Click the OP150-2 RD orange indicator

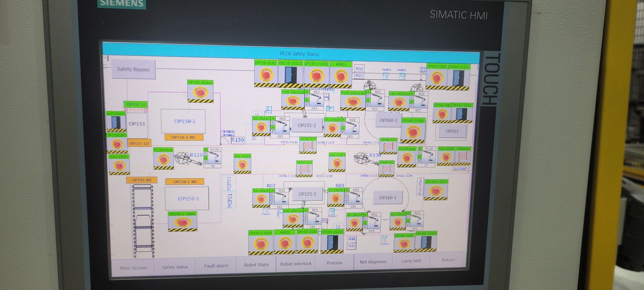click(x=183, y=137)
